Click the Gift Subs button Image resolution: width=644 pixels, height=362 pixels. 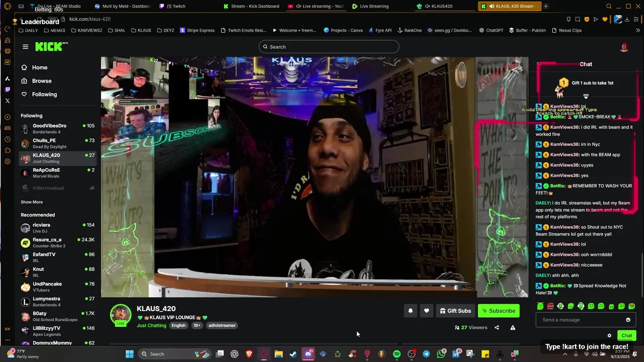(455, 311)
